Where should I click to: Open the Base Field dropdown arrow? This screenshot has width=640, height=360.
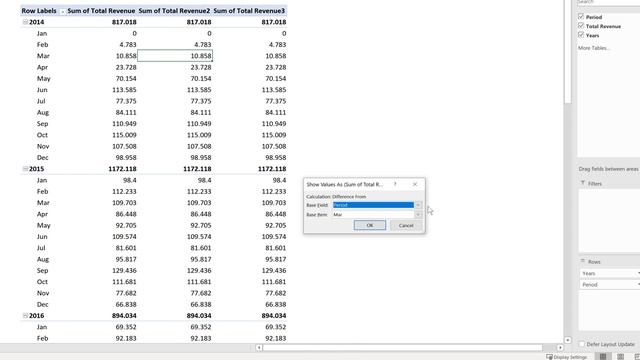coord(418,205)
